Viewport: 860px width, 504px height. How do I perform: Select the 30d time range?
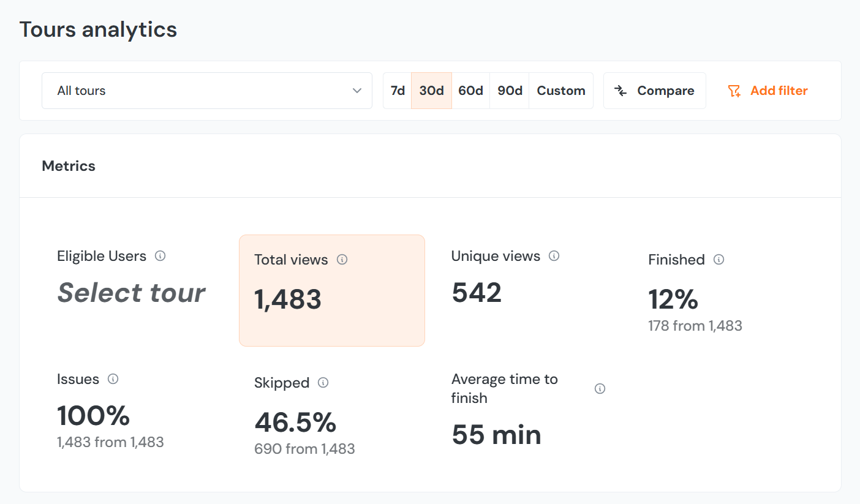(431, 91)
